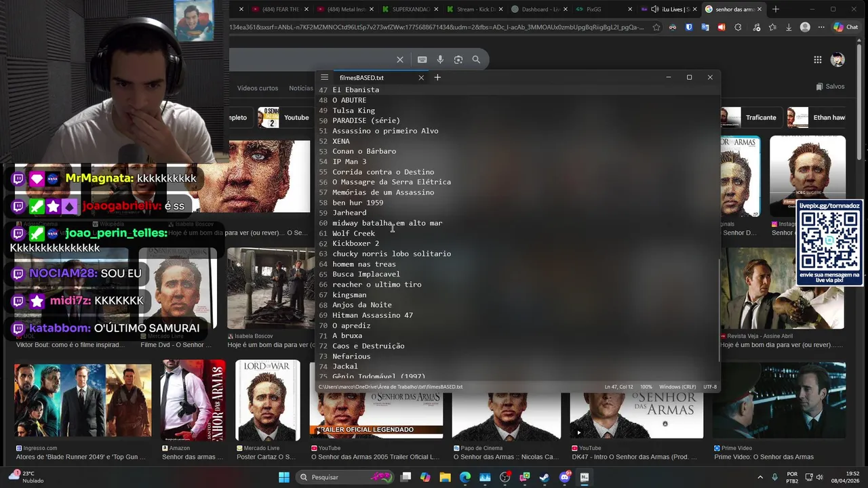Select the Ethan hawke suggestion chip
868x488 pixels.
817,117
